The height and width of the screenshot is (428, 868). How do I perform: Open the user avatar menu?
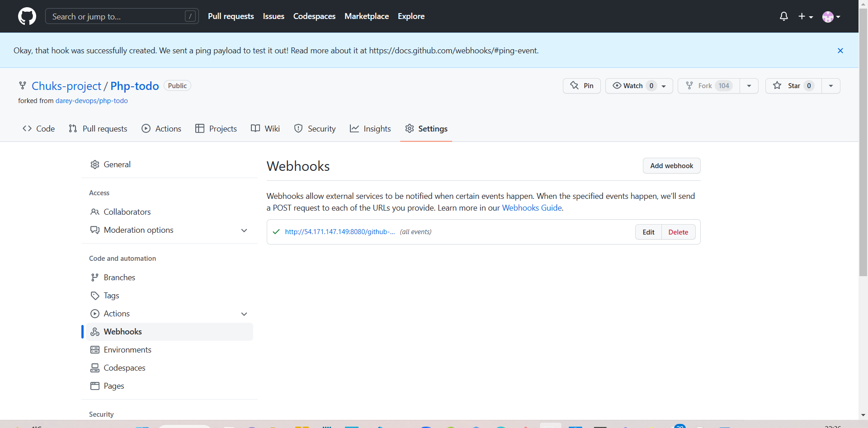click(831, 17)
